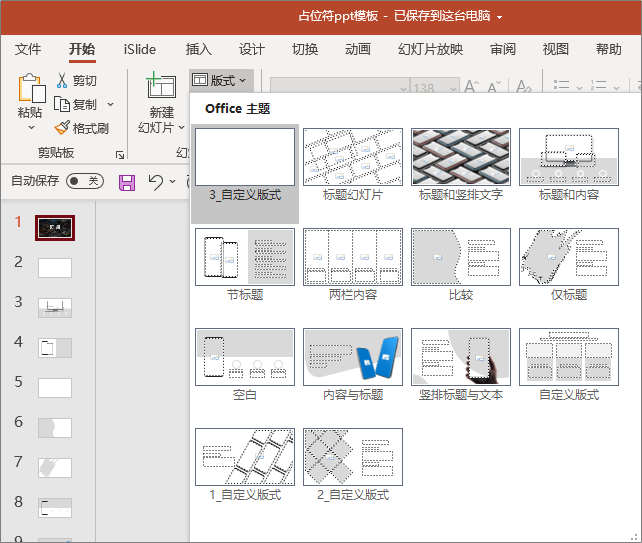Click the 剪切 Cut text button
642x543 pixels.
point(85,81)
